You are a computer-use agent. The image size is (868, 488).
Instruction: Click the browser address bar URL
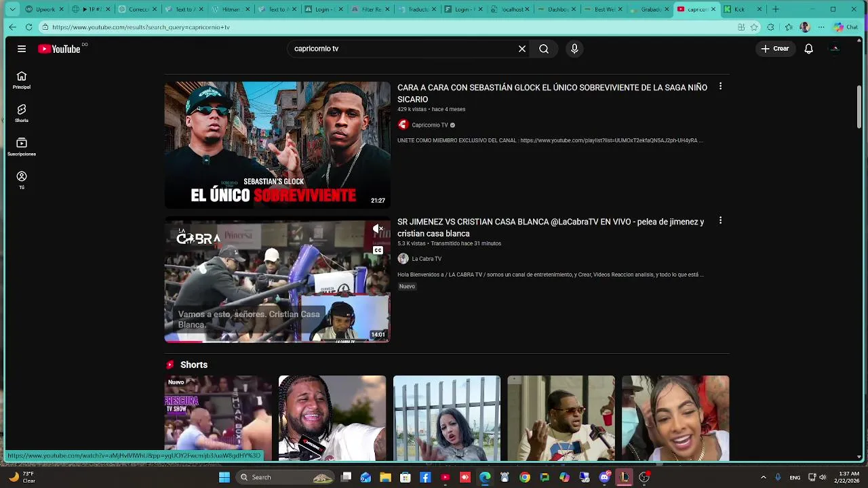click(x=140, y=27)
